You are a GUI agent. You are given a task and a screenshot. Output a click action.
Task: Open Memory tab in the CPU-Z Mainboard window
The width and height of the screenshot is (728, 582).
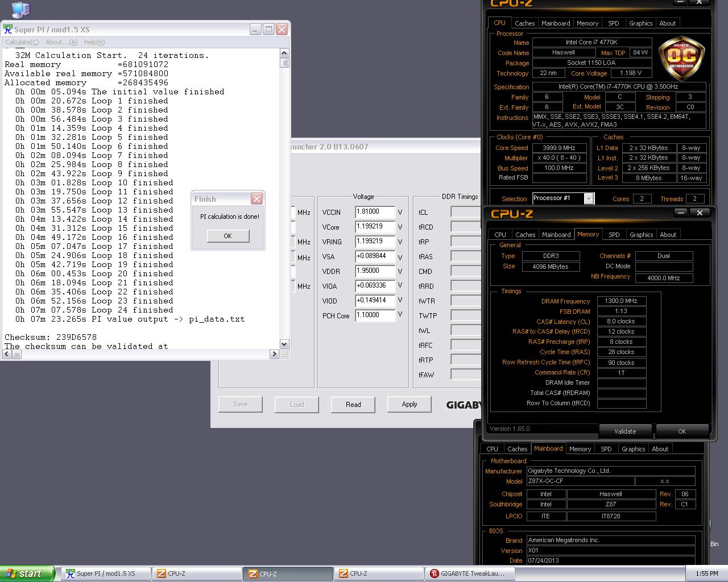pos(580,449)
